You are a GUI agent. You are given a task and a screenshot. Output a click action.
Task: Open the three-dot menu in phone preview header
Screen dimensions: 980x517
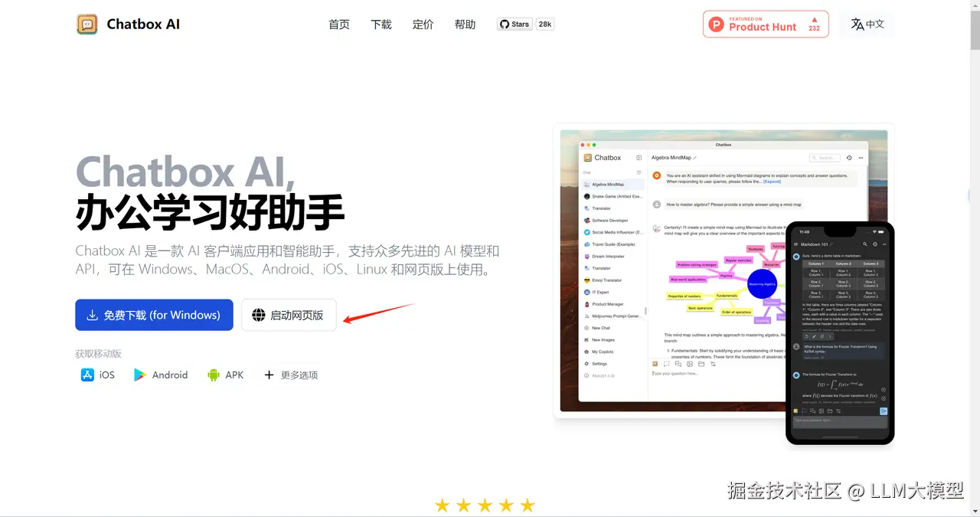(x=884, y=244)
